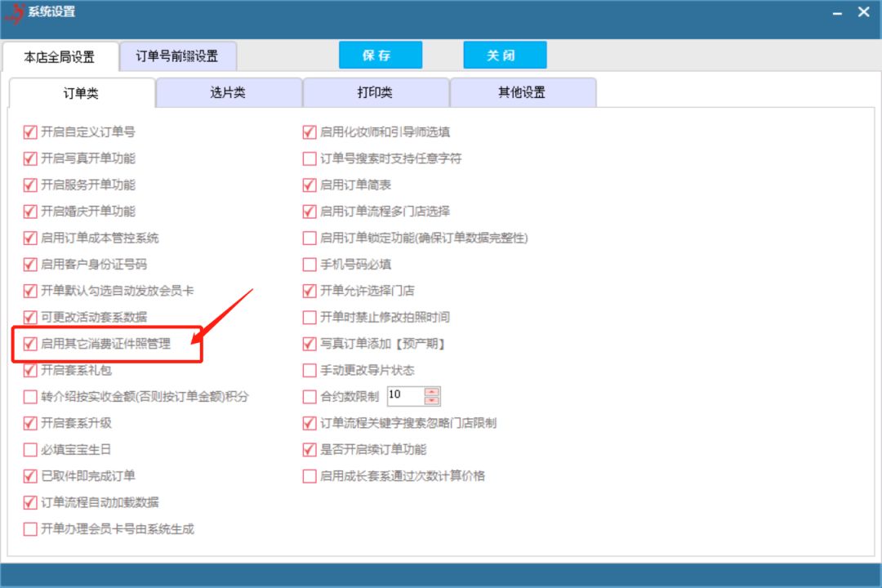Enable 合约数限制 option
This screenshot has width=882, height=588.
coord(309,396)
